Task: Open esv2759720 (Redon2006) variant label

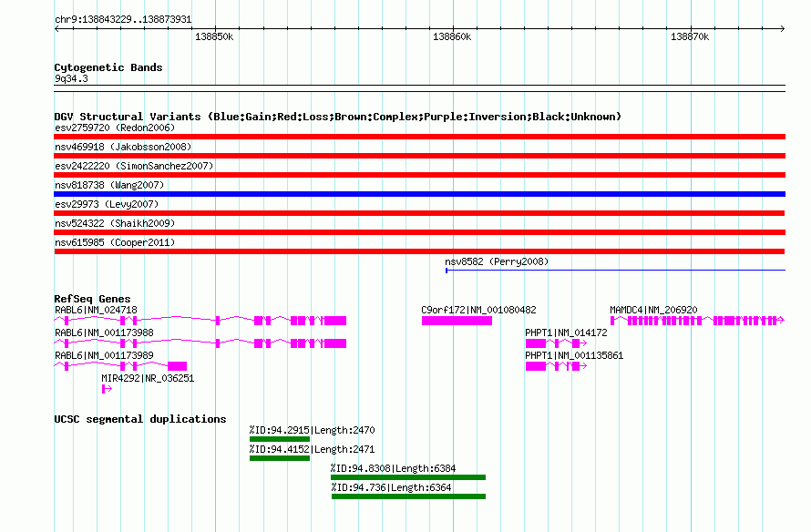Action: tap(115, 128)
